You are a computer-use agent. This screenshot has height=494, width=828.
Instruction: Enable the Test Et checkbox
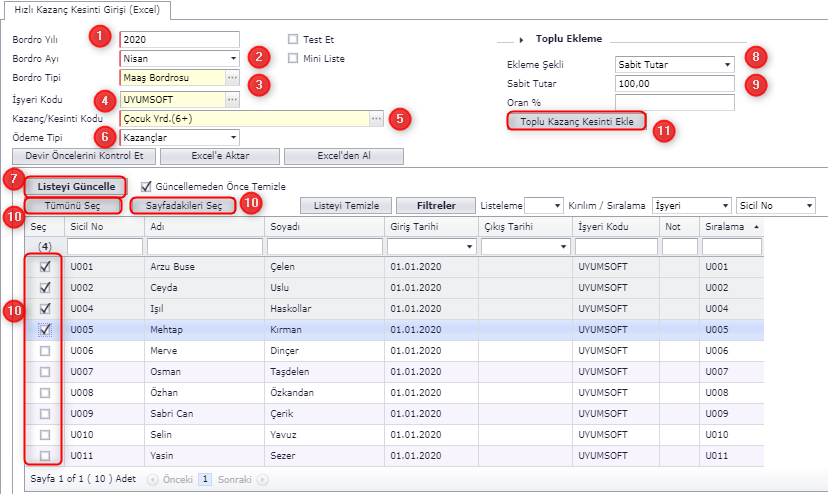[293, 39]
